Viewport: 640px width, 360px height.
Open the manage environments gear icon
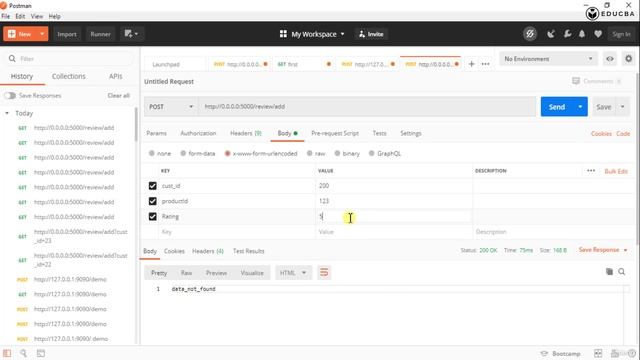coord(629,59)
